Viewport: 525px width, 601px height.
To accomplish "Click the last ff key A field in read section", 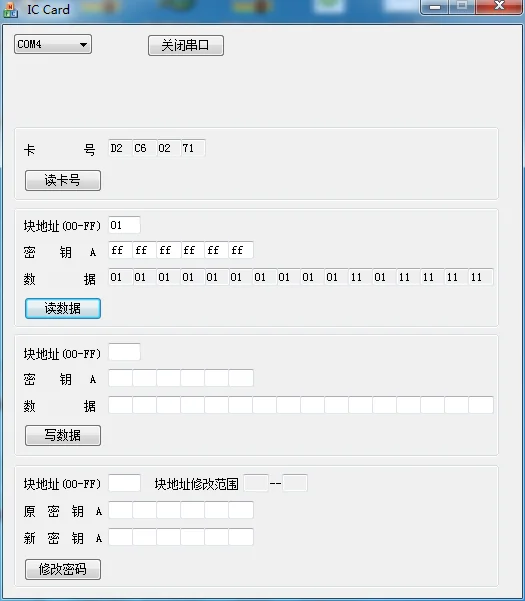I will [x=241, y=250].
